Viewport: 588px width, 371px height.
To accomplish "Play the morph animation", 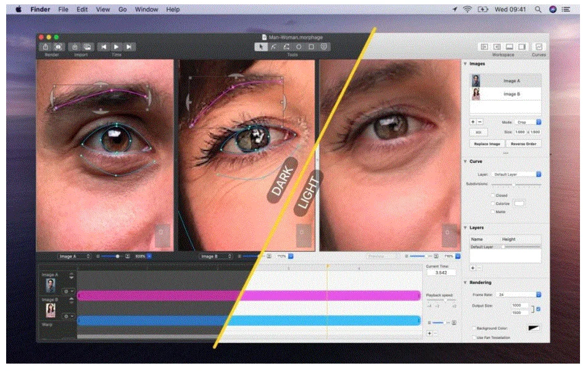I will tap(116, 47).
